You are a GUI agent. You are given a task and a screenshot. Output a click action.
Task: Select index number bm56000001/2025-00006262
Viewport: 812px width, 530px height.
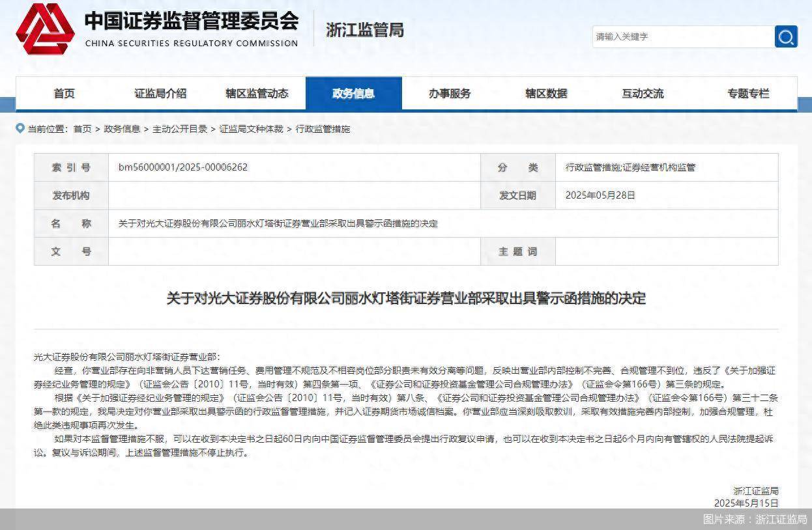(183, 167)
